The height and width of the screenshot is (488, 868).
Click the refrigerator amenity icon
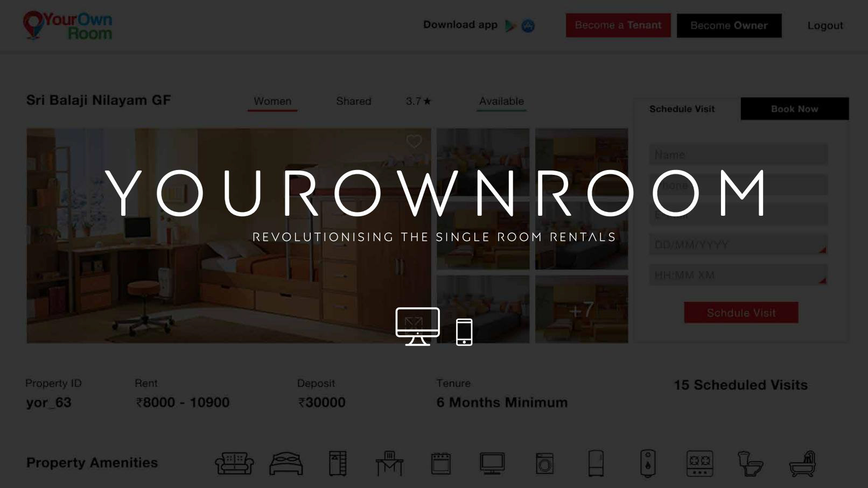(596, 463)
